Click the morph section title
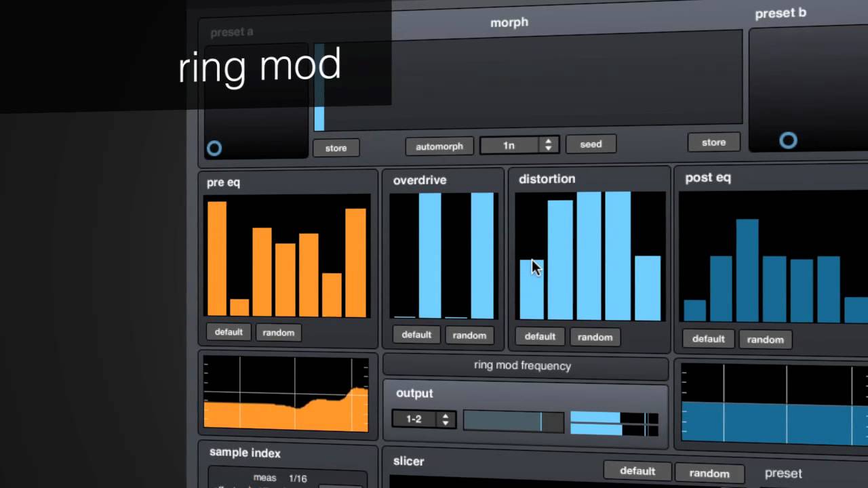 509,22
